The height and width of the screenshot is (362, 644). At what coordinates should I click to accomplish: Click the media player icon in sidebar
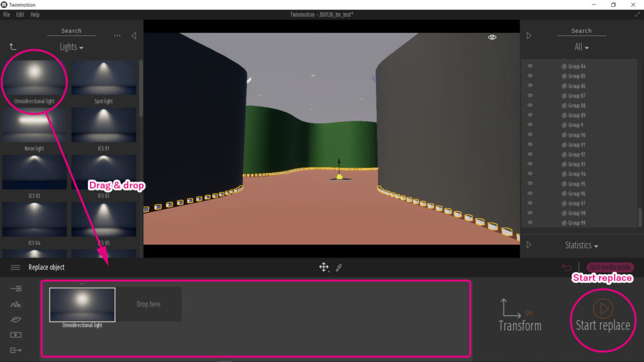[x=14, y=335]
